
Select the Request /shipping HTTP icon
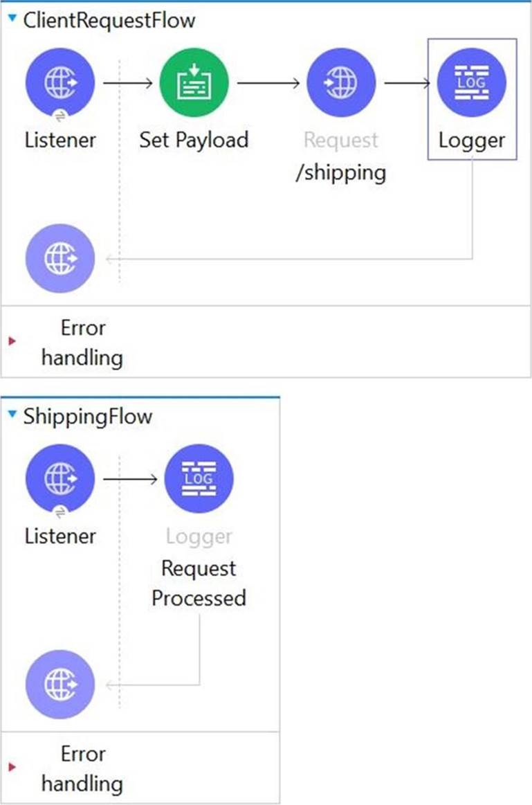point(342,83)
